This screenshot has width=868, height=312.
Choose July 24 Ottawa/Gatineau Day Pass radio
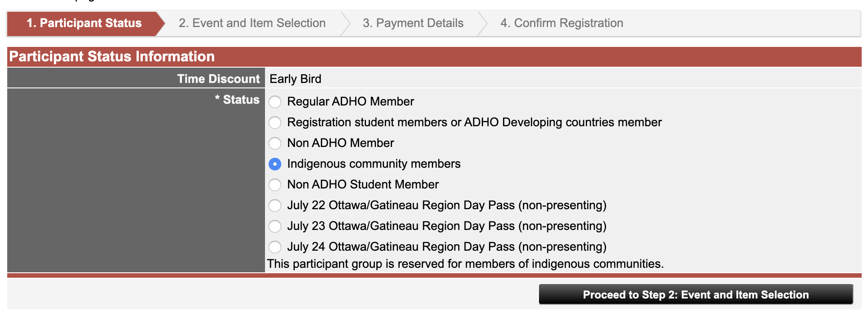click(275, 247)
